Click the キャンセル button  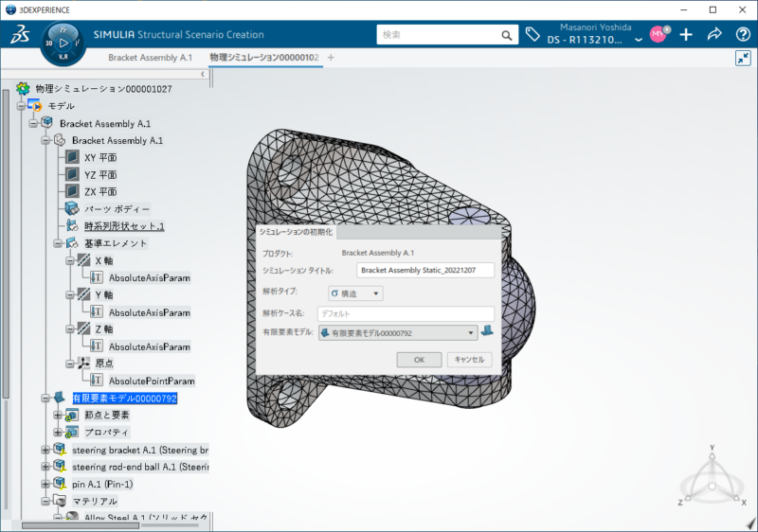tap(469, 360)
